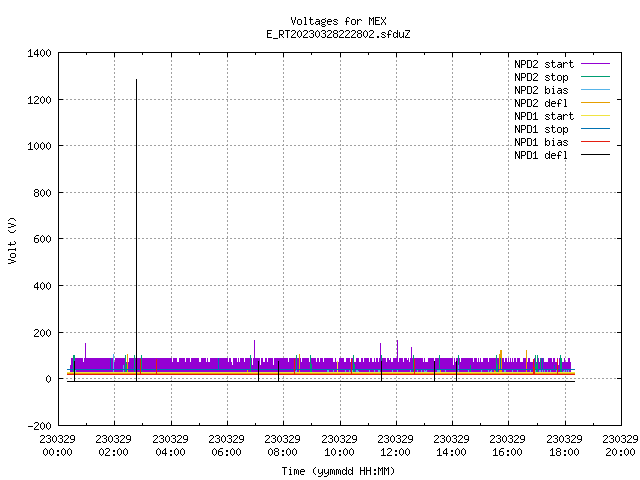640x480 pixels.
Task: Click the 'Volt (V)' y-axis label
Action: (13, 240)
